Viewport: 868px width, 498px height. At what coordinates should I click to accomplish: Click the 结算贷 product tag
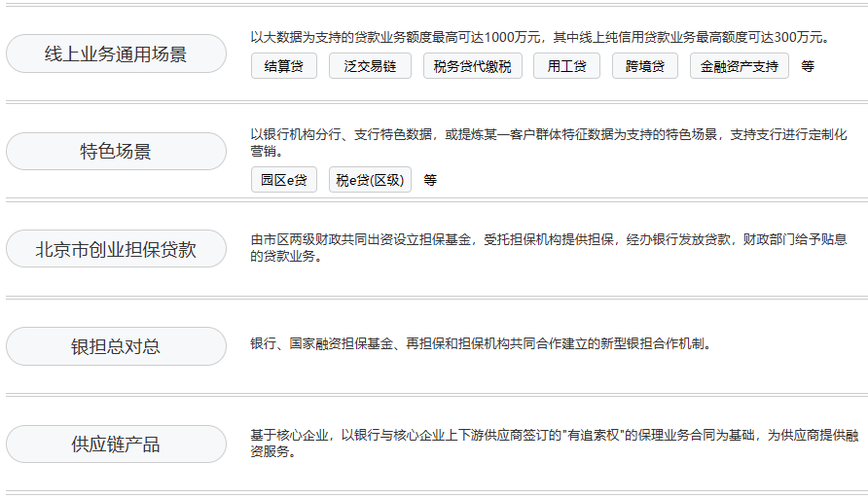[283, 66]
